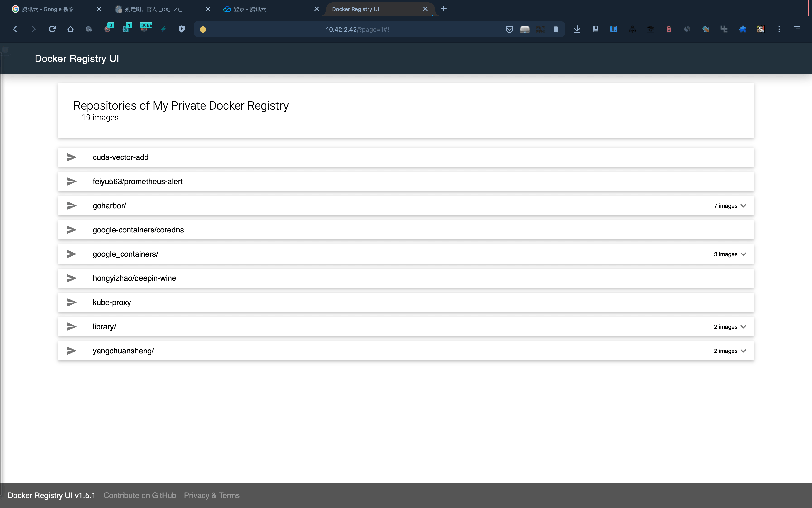
Task: Expand goharbor/ 7 images chevron
Action: click(x=744, y=206)
